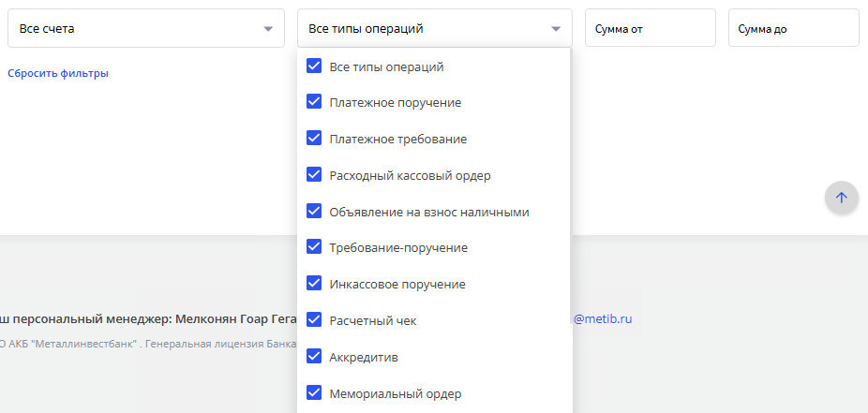This screenshot has width=868, height=413.
Task: Toggle the 'Аккредитив' checkbox
Action: coord(314,357)
